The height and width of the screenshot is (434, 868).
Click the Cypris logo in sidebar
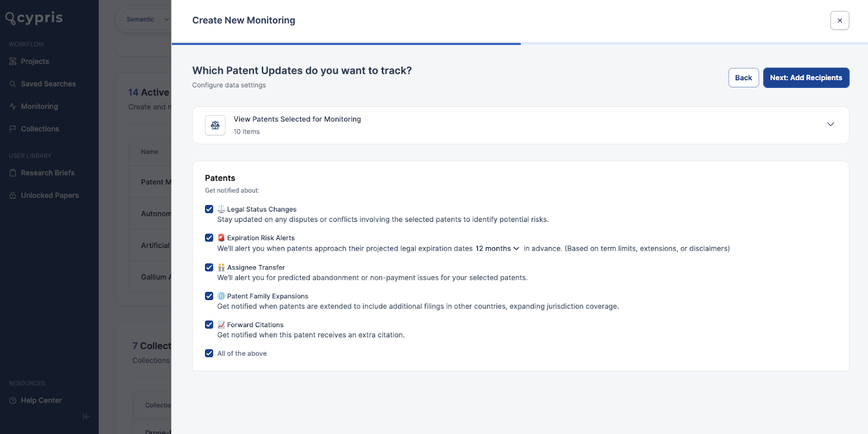[x=34, y=18]
